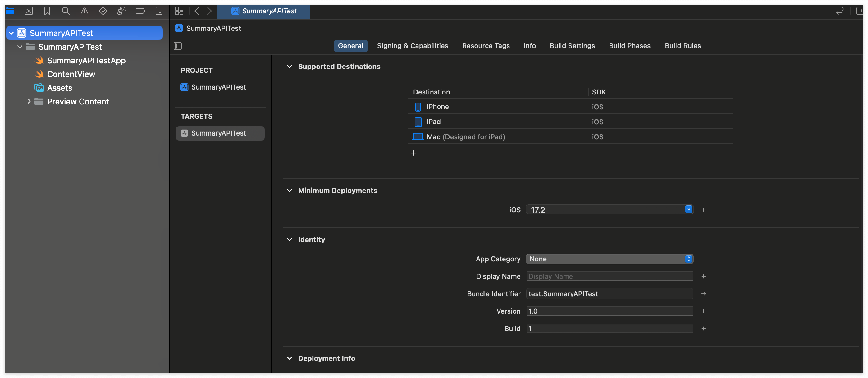The height and width of the screenshot is (378, 868).
Task: Click the Bundle Identifier arrow button
Action: [x=704, y=294]
